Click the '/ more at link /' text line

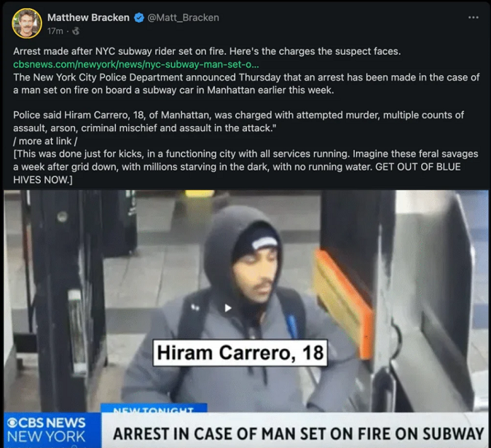click(x=45, y=141)
